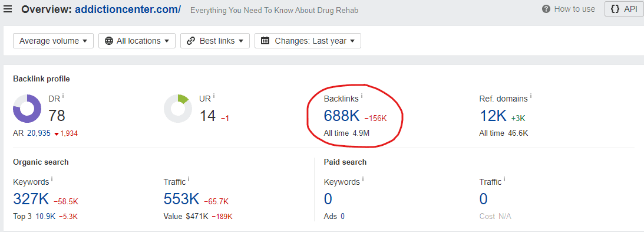Open the addictioncenter.com/ link in title
Viewport: 644px width, 232px height.
[128, 9]
